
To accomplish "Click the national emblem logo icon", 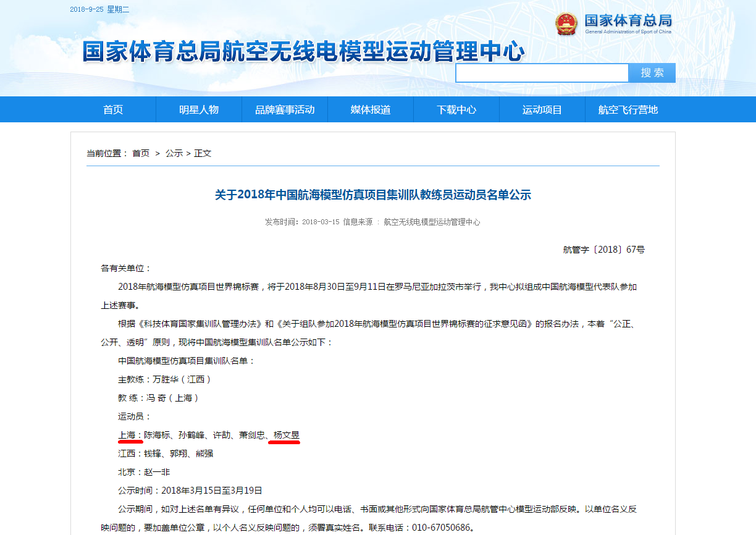I will pyautogui.click(x=566, y=23).
